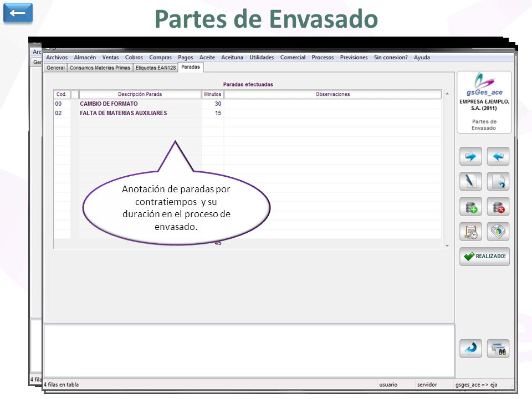Click the Descripción Parada column header
Viewport: 532px width, 399px height.
[x=140, y=94]
